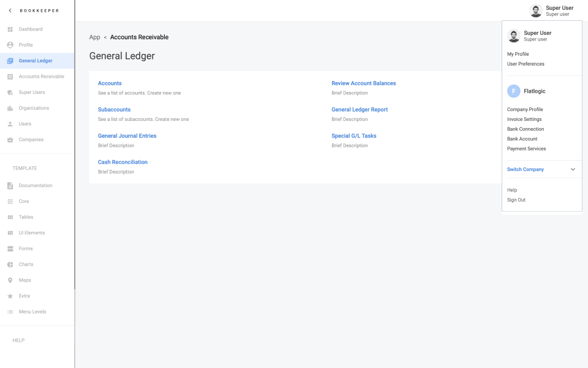Open Cash Reconciliation
The height and width of the screenshot is (368, 588).
coord(123,161)
